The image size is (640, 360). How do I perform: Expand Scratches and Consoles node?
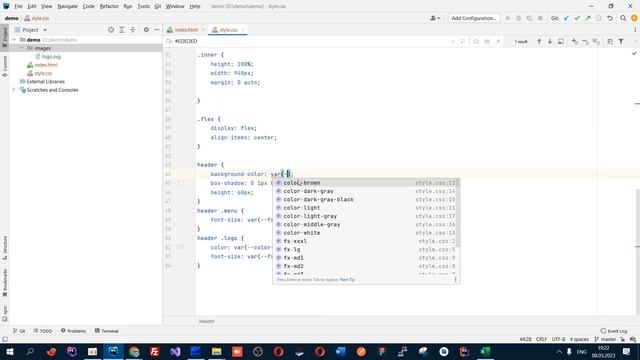click(14, 90)
